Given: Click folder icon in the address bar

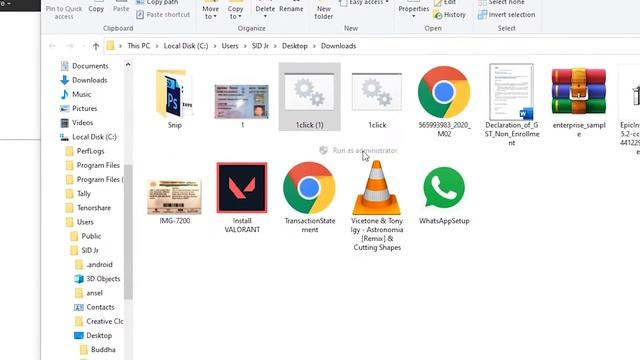Looking at the screenshot, I should [110, 46].
